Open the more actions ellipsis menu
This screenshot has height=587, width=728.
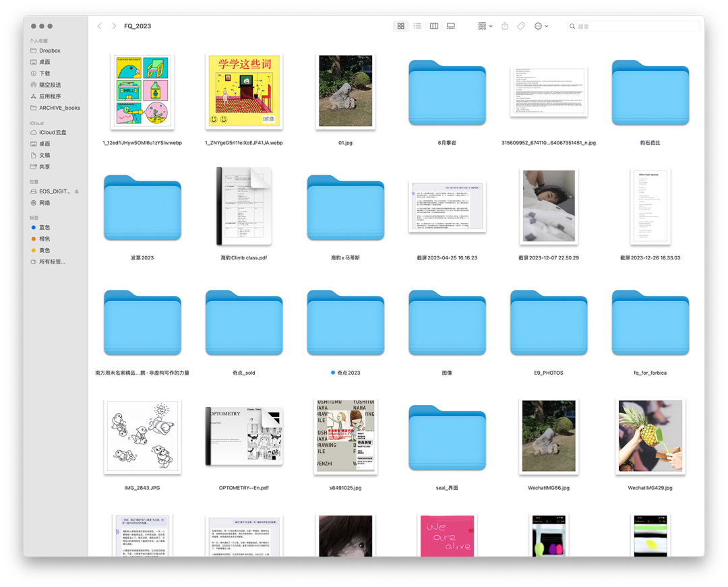[541, 26]
